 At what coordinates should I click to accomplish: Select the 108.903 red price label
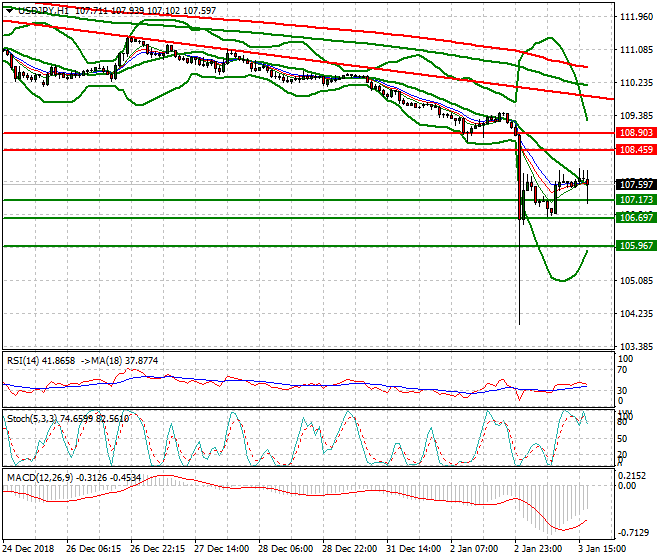point(636,133)
